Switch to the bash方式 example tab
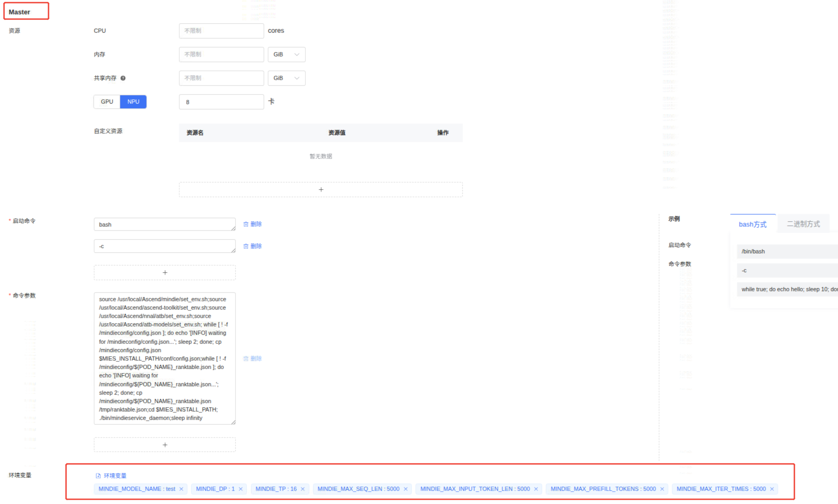Image resolution: width=838 pixels, height=504 pixels. point(753,224)
